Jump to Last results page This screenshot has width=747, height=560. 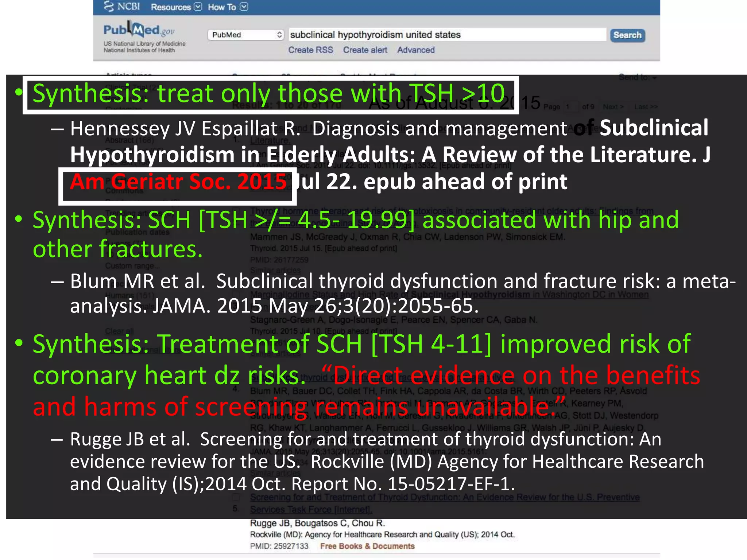coord(646,107)
